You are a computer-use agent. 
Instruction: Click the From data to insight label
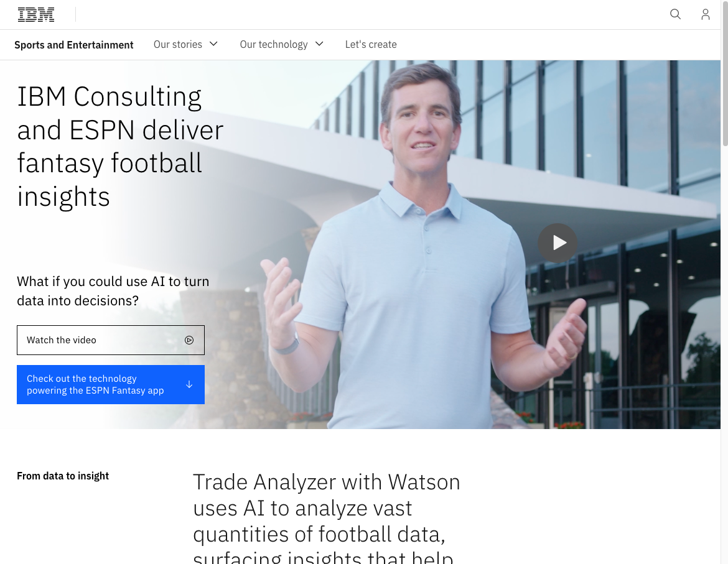63,476
